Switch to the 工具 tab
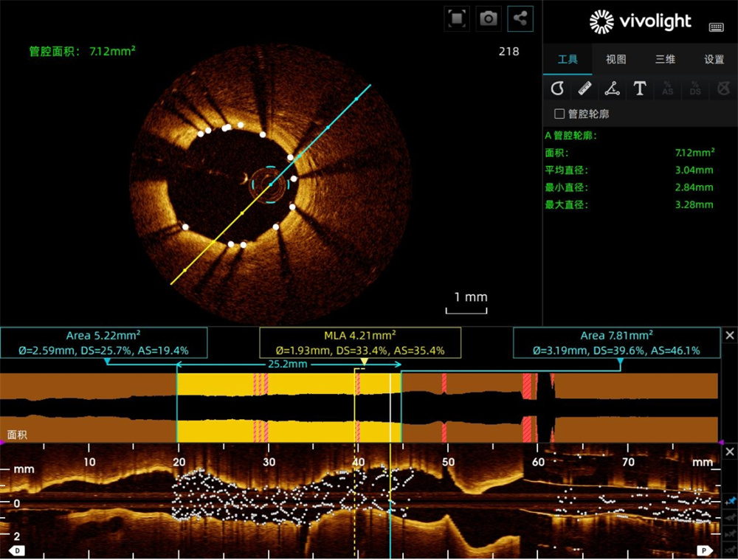 [568, 59]
